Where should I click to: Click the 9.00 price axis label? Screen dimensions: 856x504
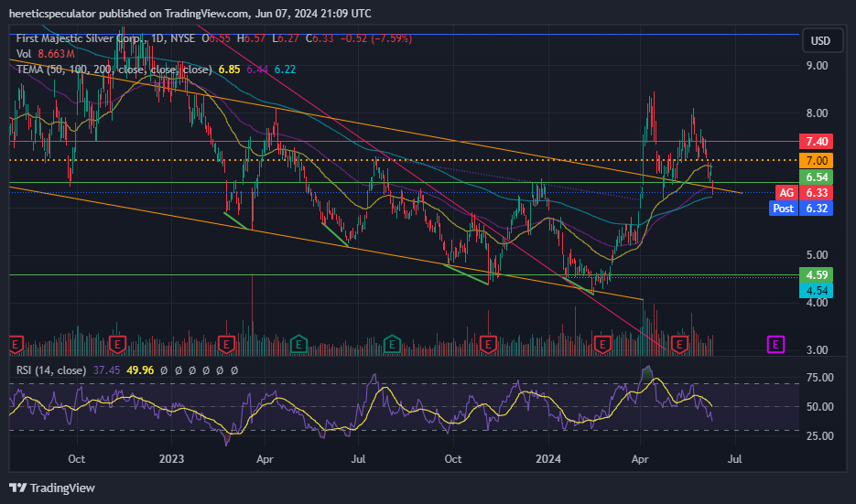point(818,65)
